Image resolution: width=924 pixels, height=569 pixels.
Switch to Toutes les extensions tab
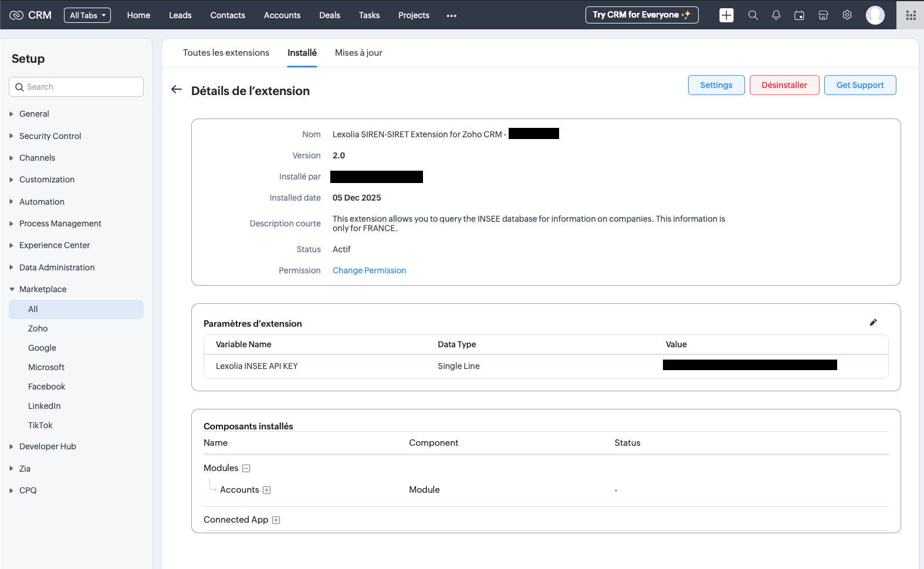pos(226,53)
